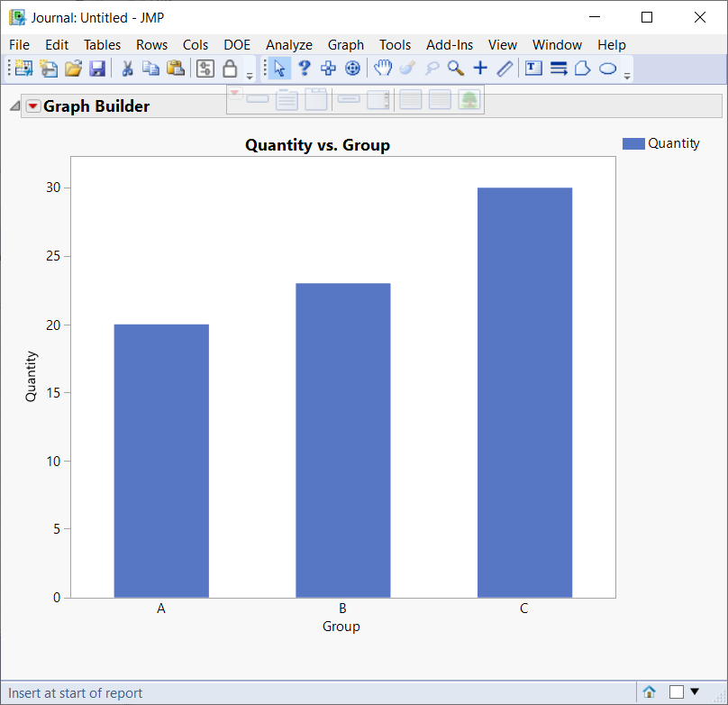
Task: Open a file via the open folder icon
Action: point(72,68)
